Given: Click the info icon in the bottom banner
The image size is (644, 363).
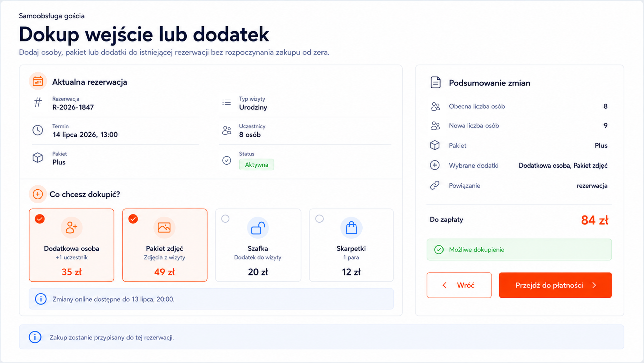Looking at the screenshot, I should [x=35, y=337].
